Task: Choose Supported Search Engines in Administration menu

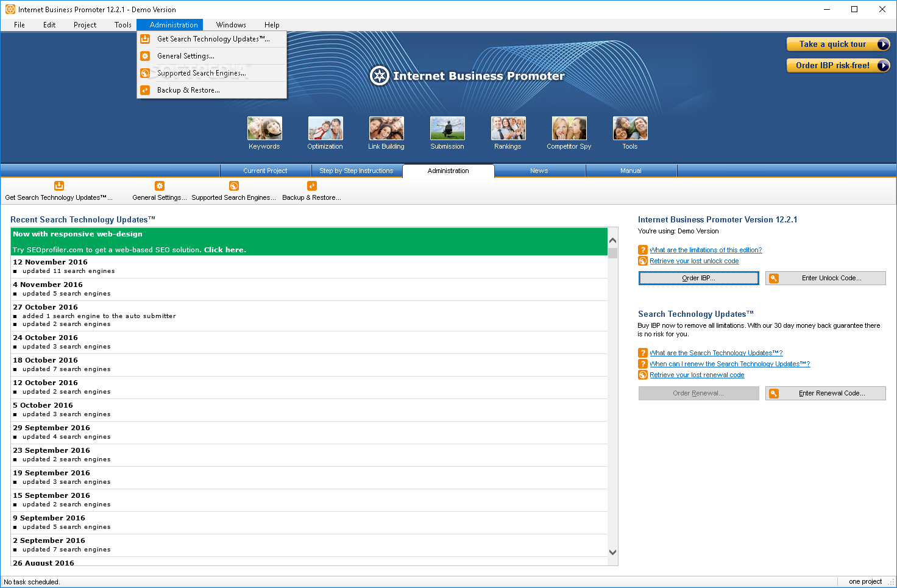Action: pos(212,73)
